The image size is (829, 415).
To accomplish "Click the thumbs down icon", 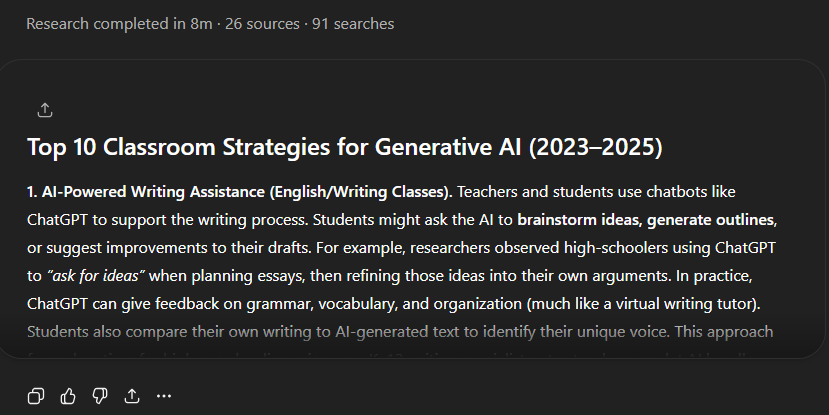I will (100, 396).
